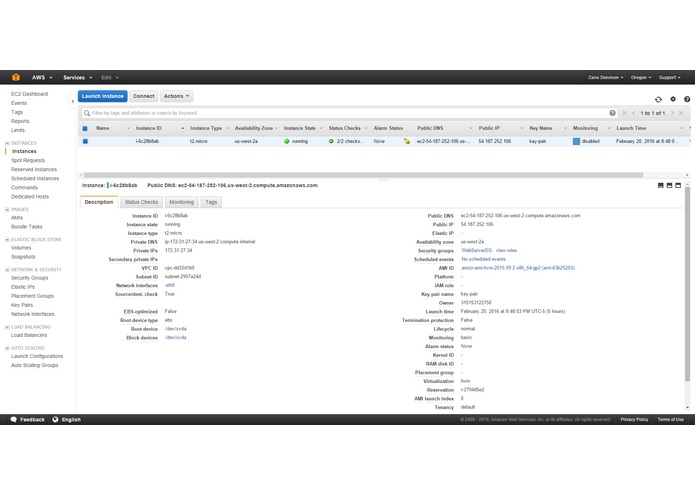This screenshot has height=494, width=695.
Task: Click the view rules link
Action: [x=506, y=250]
